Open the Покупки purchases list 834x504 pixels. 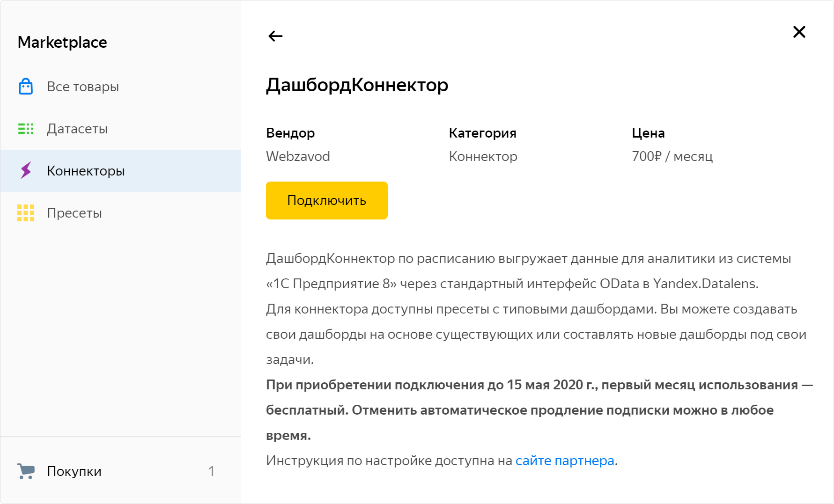(x=120, y=471)
